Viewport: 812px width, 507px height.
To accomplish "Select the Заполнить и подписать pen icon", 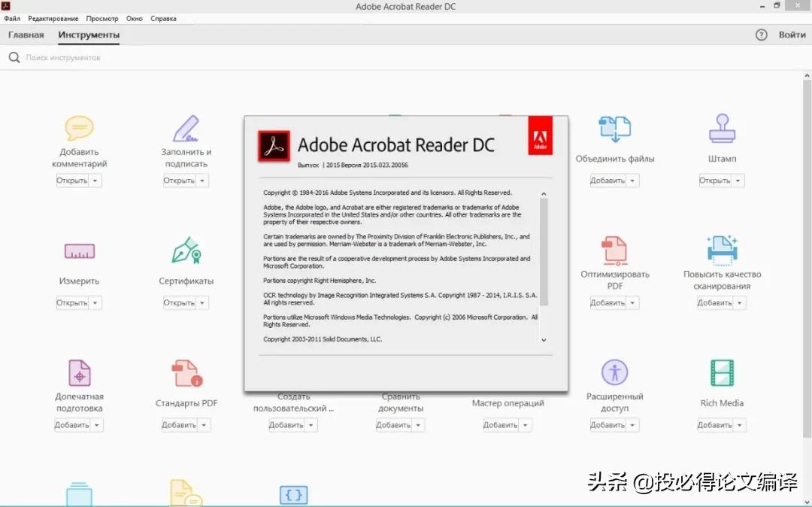I will [186, 129].
